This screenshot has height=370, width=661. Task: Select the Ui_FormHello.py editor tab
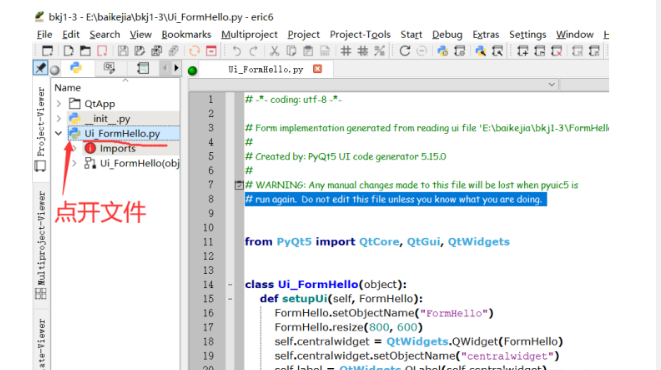[x=266, y=69]
